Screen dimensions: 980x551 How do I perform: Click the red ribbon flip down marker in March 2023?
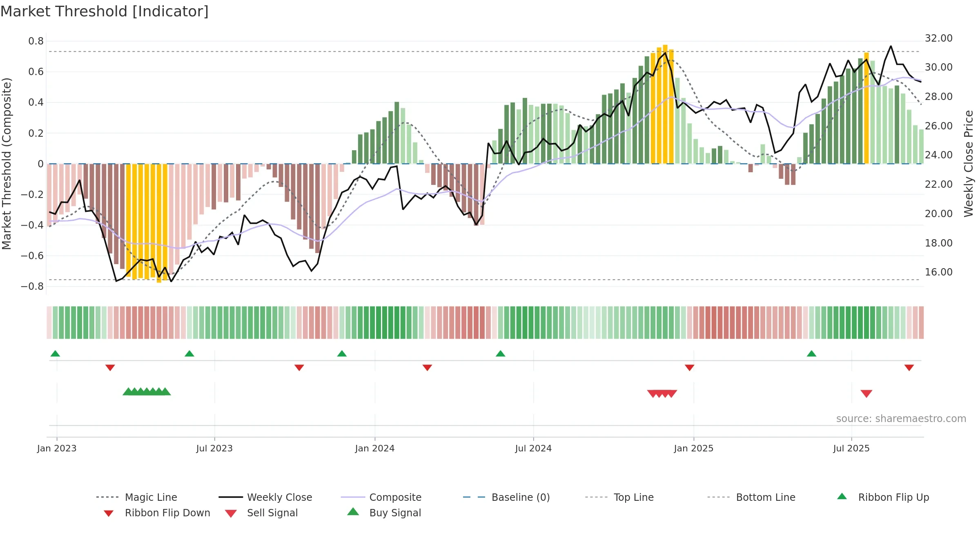click(110, 368)
